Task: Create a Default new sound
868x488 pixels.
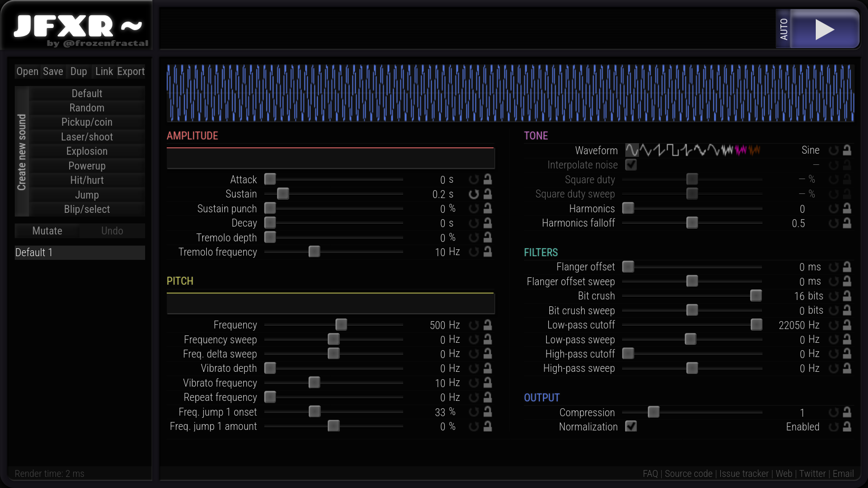Action: click(87, 93)
